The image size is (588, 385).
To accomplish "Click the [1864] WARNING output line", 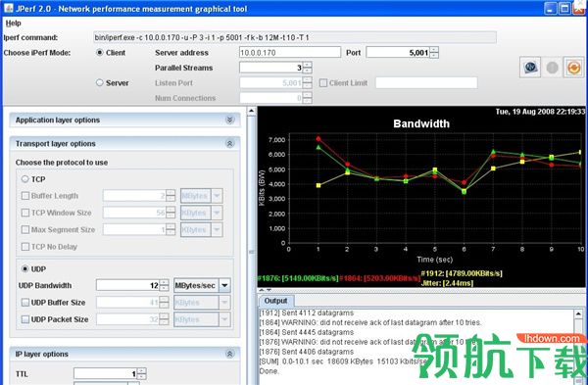I will 370,322.
